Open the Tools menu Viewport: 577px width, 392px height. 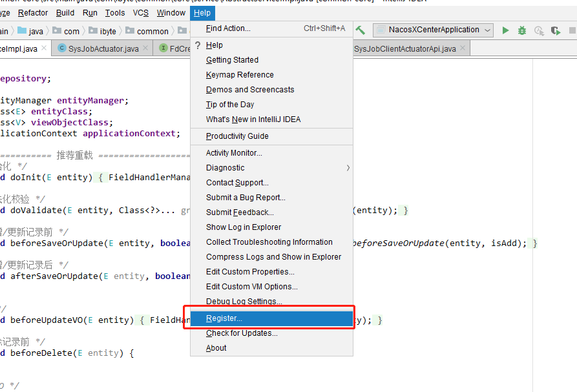pyautogui.click(x=115, y=13)
